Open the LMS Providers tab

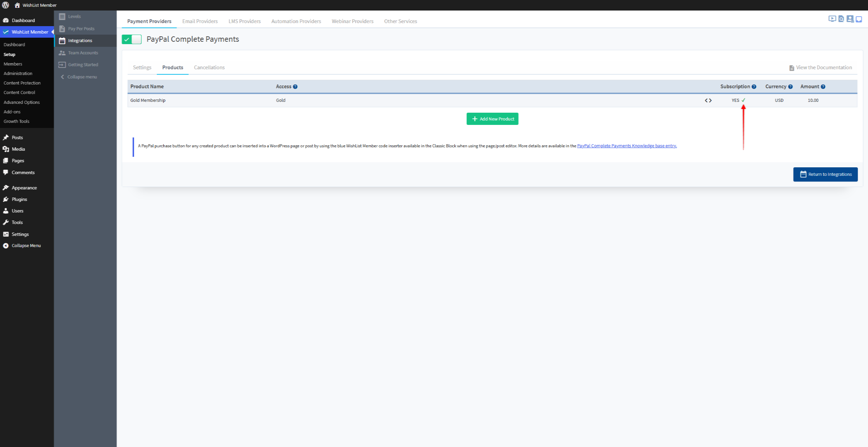point(244,21)
